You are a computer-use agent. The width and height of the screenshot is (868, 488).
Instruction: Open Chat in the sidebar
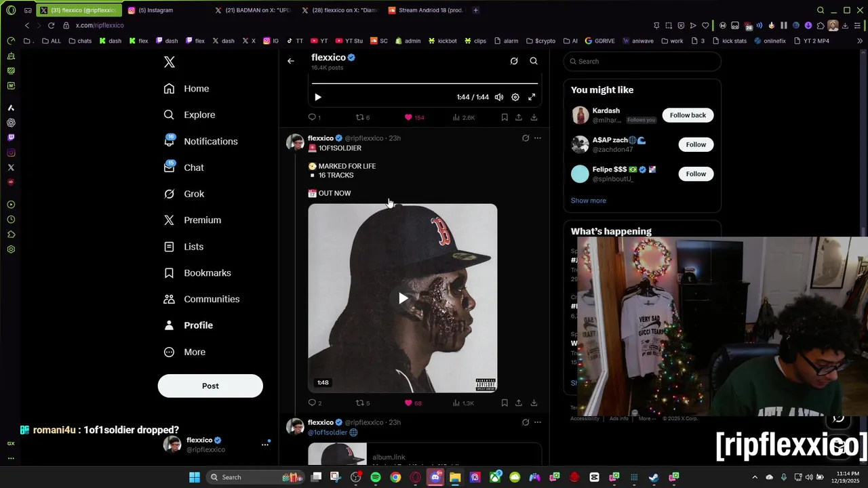[184, 167]
